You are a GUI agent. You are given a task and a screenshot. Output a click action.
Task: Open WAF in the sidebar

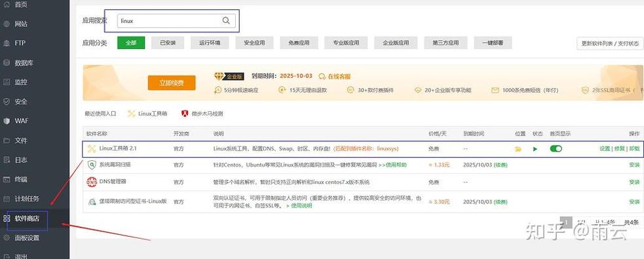(22, 121)
